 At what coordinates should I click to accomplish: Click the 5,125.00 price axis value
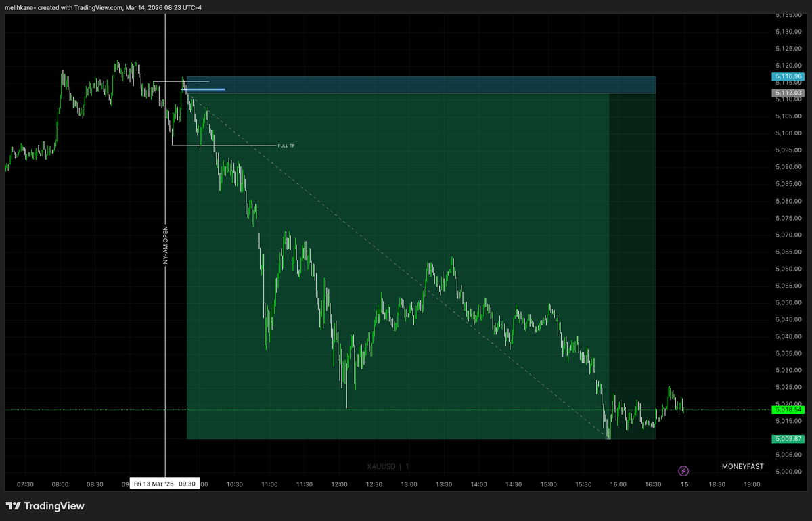click(789, 48)
